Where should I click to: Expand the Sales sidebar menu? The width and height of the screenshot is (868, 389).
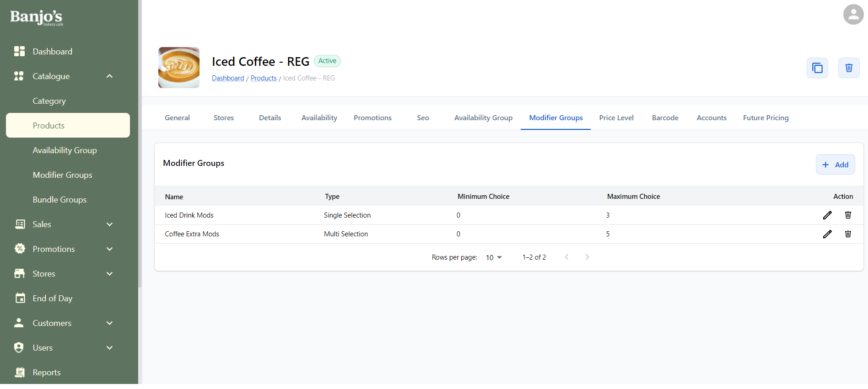(109, 224)
